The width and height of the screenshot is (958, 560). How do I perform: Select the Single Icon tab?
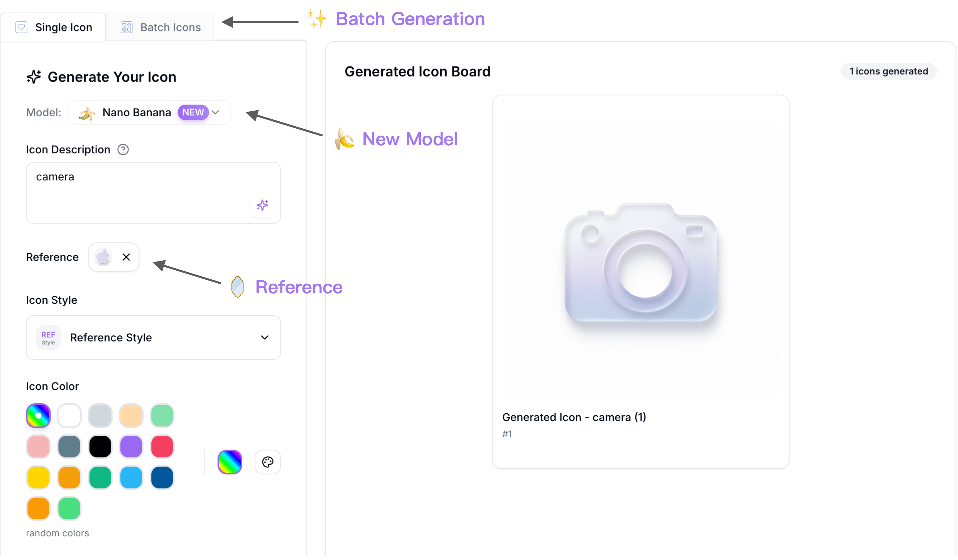(63, 27)
